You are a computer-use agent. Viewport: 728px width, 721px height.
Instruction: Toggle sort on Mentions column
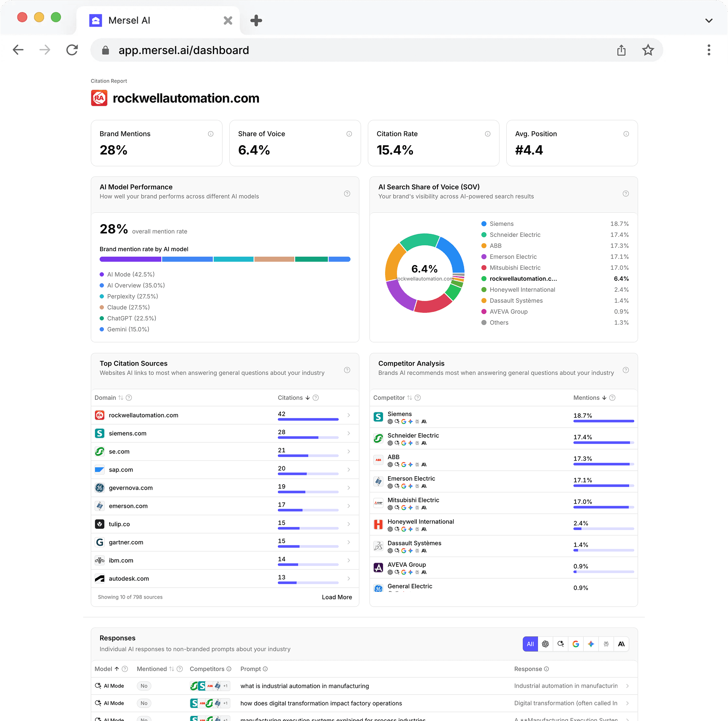(604, 398)
